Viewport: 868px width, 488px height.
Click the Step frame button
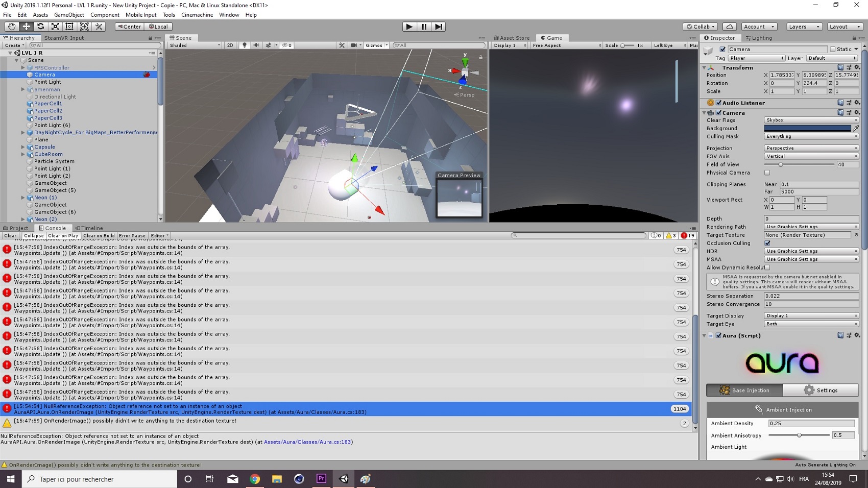coord(439,27)
